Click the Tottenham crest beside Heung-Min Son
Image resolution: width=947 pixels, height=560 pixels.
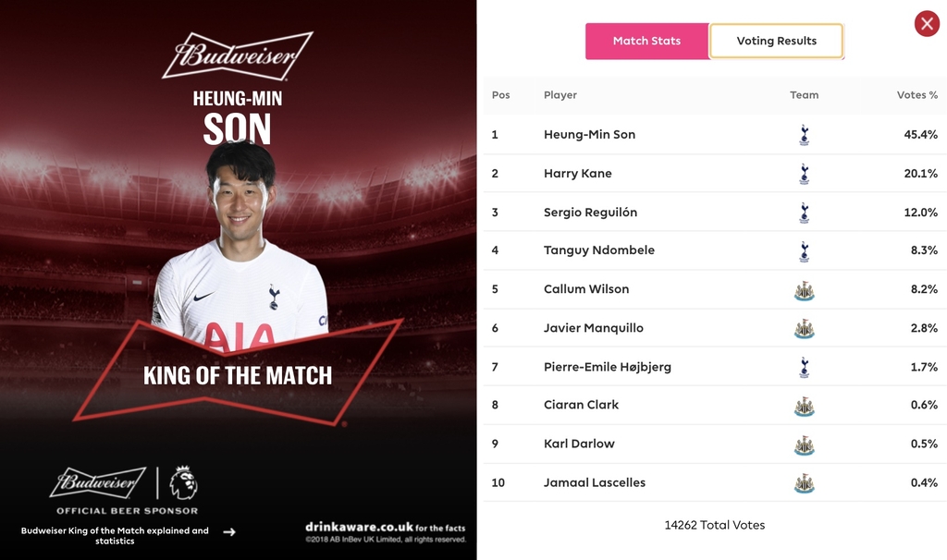click(804, 135)
